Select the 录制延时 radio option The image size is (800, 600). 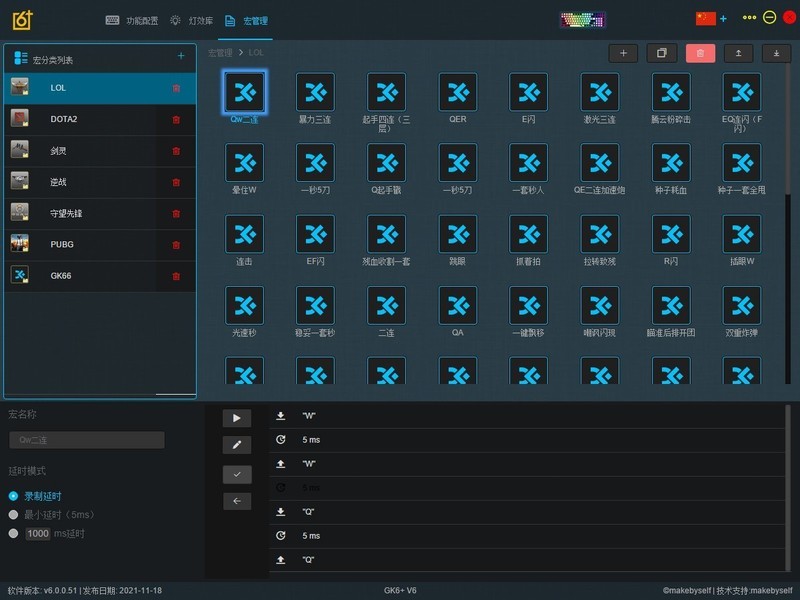(14, 496)
